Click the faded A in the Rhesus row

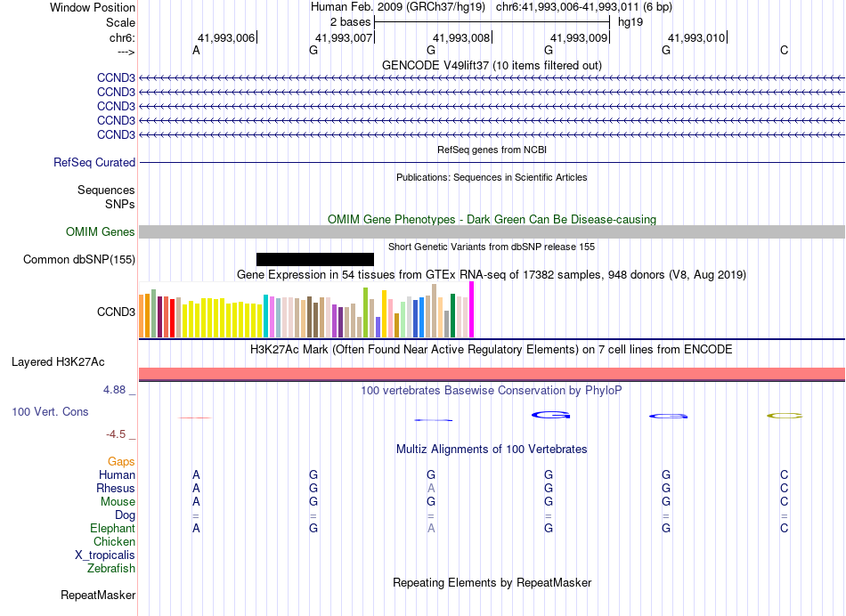point(430,488)
